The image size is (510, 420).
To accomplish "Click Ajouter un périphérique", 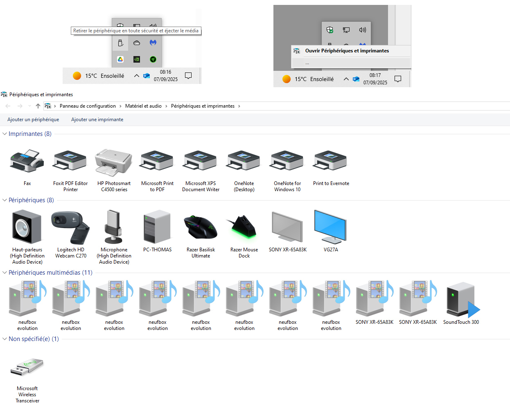I will click(x=33, y=120).
